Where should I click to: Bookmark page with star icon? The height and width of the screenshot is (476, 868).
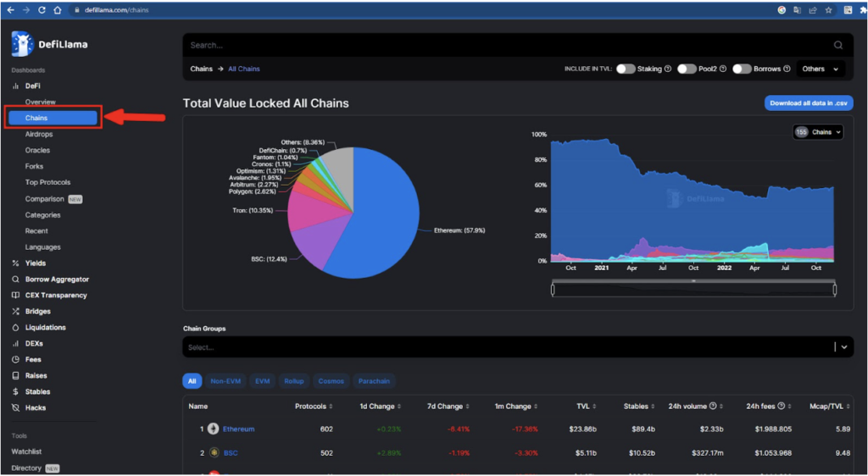[829, 10]
